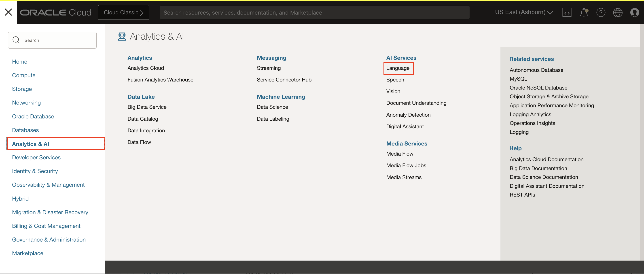Open Media Flow Jobs link
644x274 pixels.
click(x=406, y=165)
